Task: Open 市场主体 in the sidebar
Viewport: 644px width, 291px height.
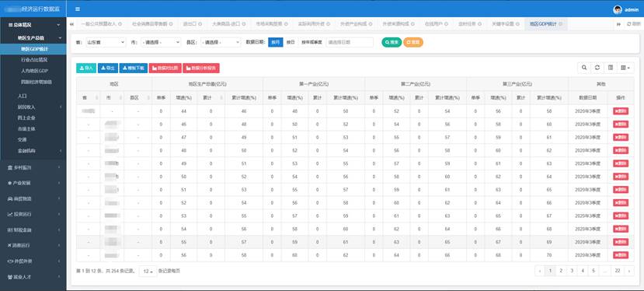Action: click(26, 129)
